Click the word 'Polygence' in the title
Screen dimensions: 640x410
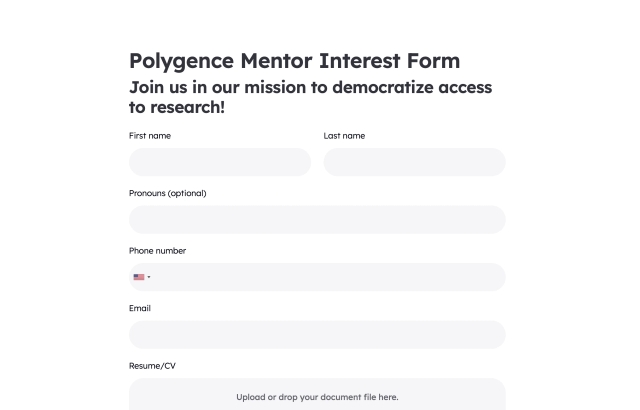click(182, 61)
